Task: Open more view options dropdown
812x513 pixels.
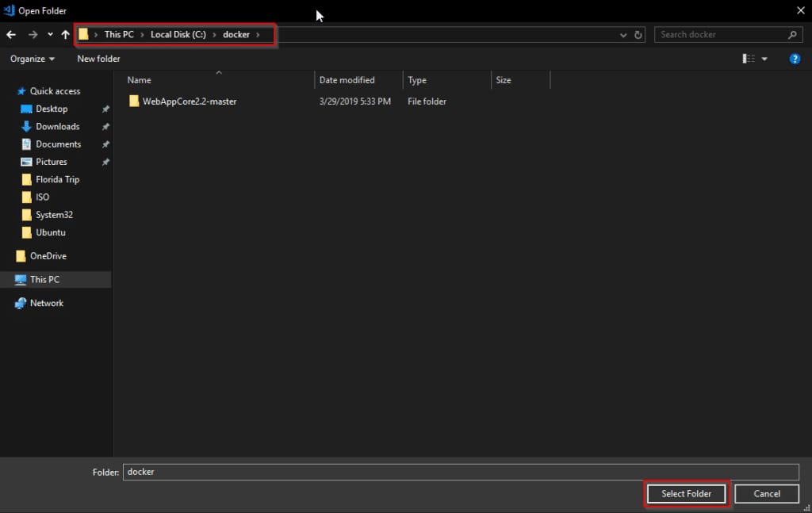Action: click(764, 59)
